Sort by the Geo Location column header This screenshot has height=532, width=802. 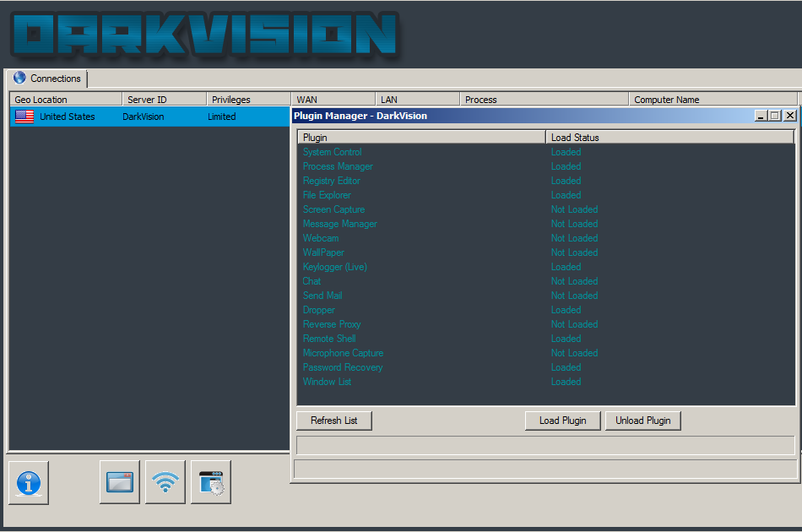66,100
